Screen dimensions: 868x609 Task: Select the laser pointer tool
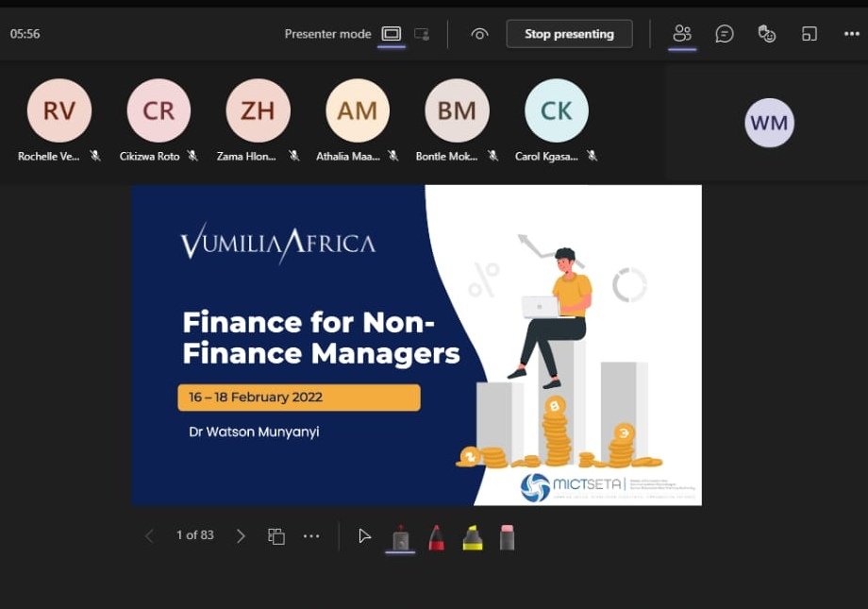400,538
